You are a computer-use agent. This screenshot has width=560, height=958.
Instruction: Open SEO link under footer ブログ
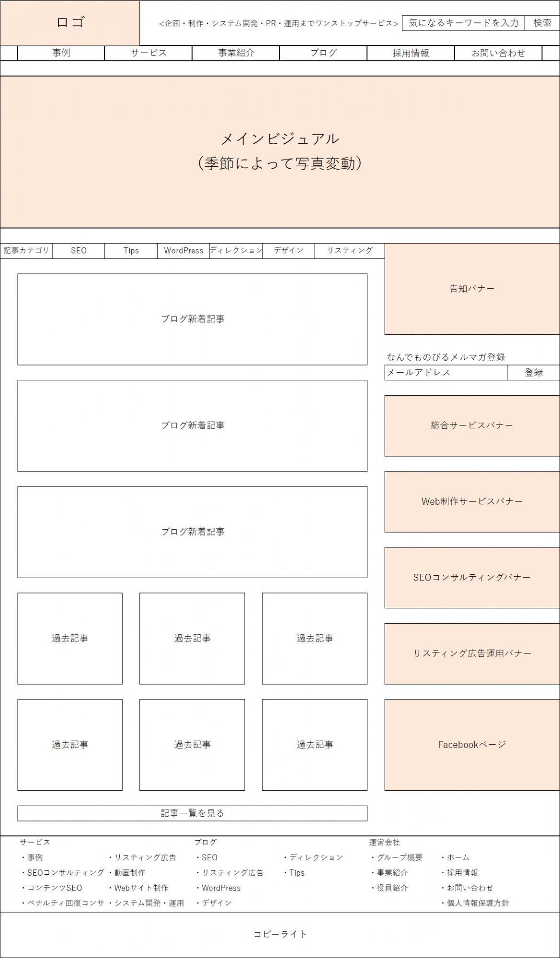coord(206,857)
